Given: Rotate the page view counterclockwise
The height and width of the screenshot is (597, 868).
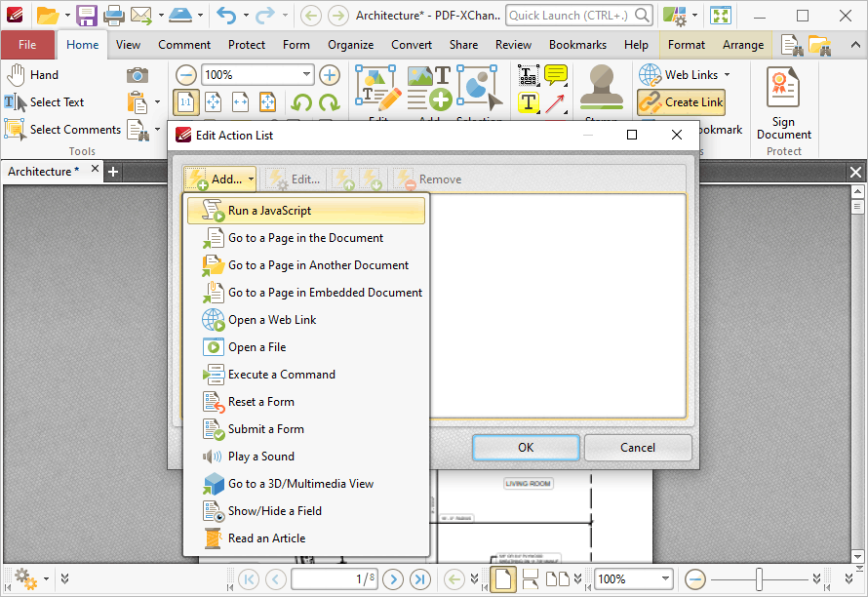Looking at the screenshot, I should (301, 102).
